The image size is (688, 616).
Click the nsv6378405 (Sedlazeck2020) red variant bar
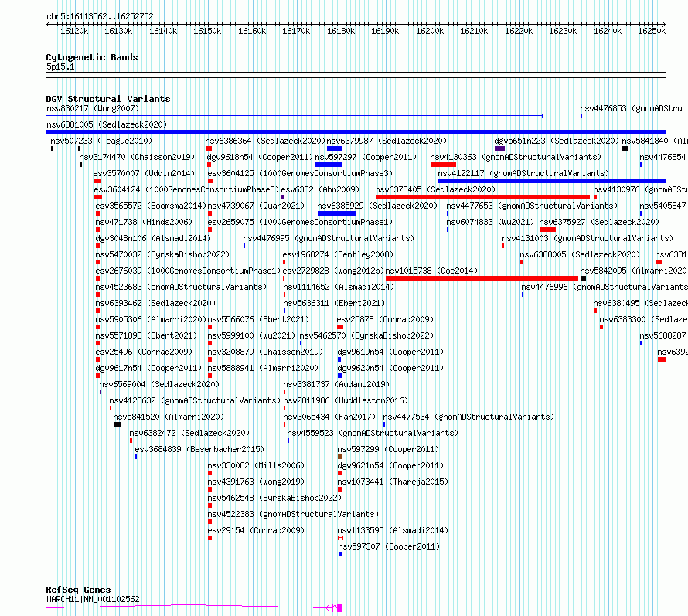(482, 197)
